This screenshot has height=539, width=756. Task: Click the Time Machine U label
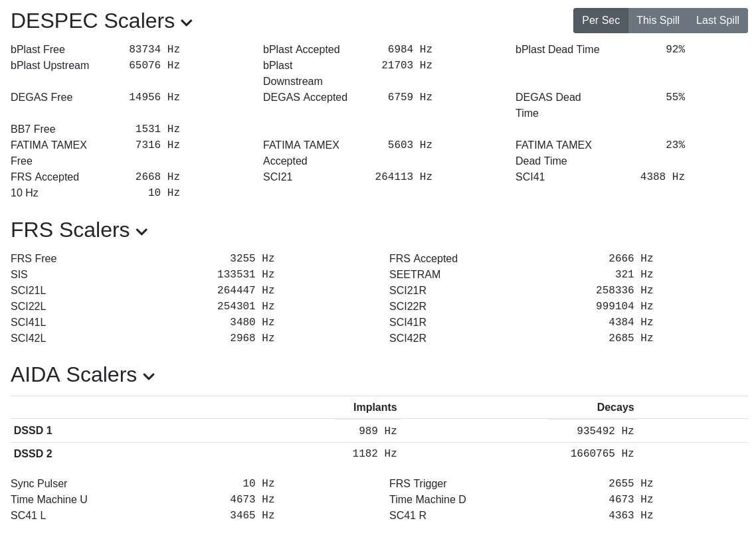[49, 500]
